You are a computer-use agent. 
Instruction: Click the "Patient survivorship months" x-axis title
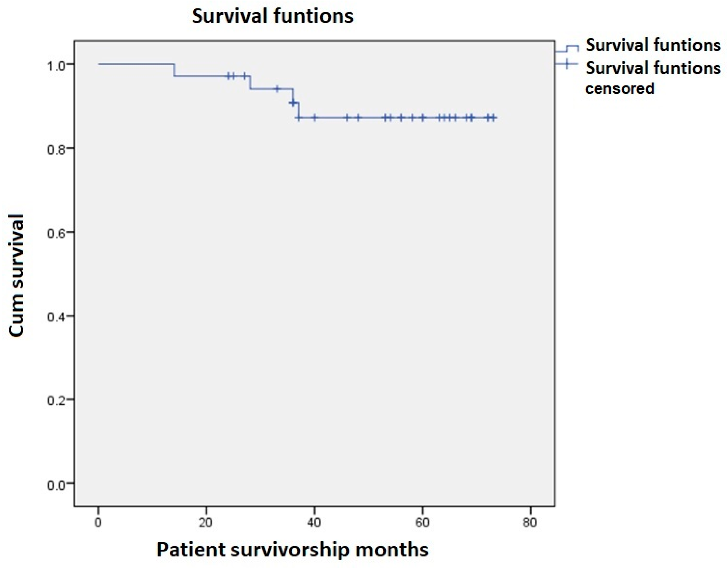tap(292, 550)
